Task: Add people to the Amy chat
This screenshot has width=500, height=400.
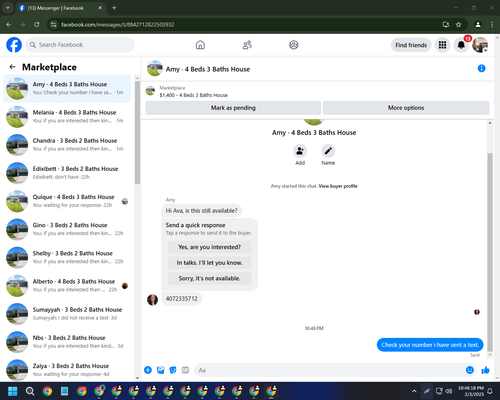Action: 300,151
